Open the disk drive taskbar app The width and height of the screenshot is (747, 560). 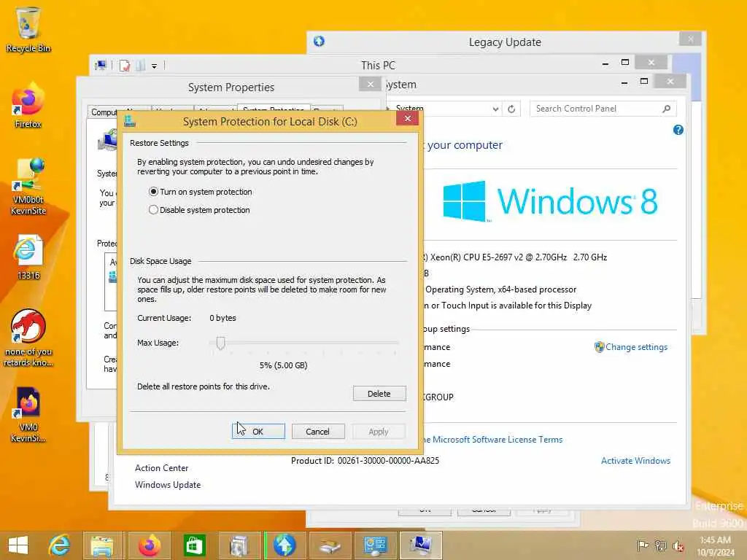tap(330, 545)
